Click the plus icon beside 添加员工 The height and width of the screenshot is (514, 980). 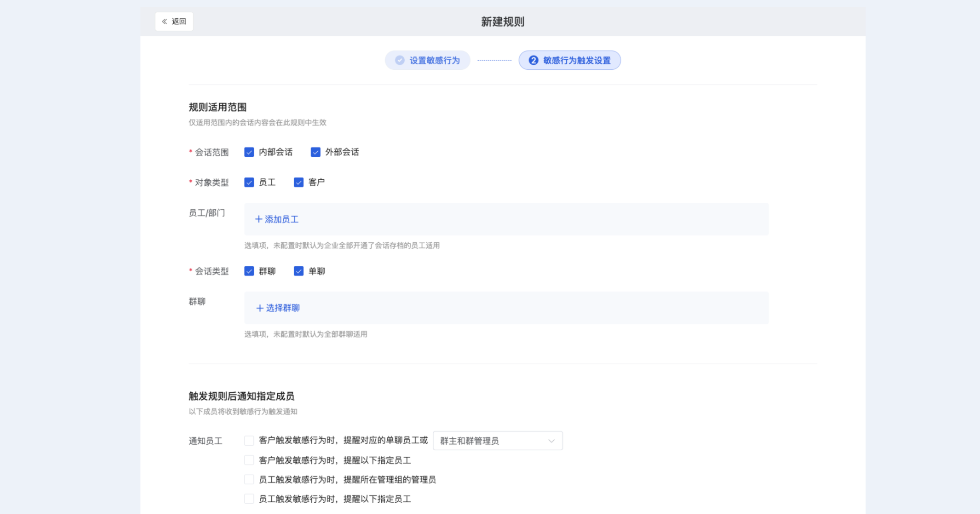[259, 219]
